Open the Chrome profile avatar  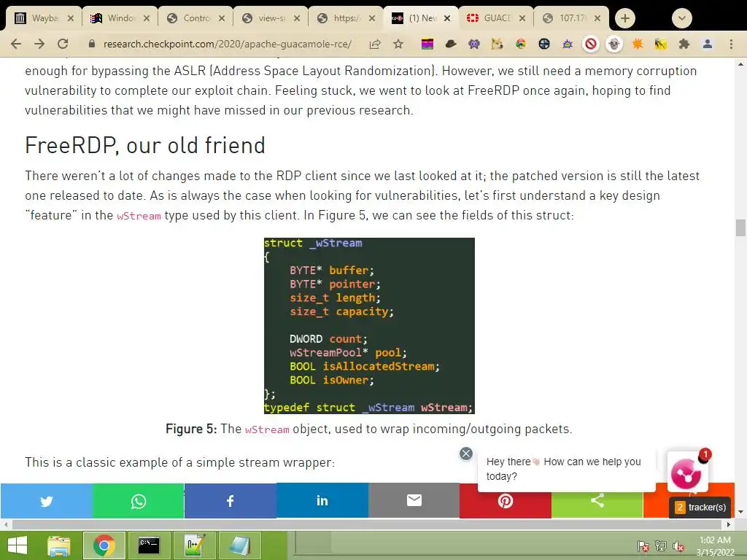click(x=708, y=44)
